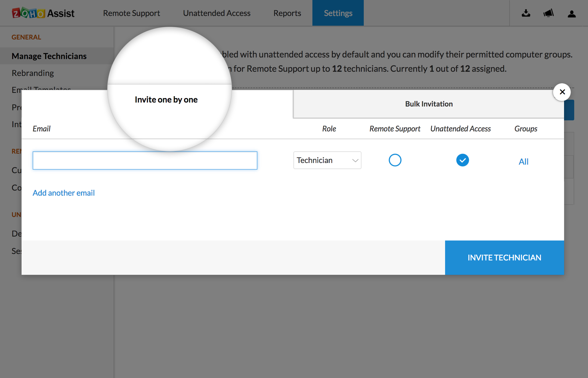Viewport: 588px width, 378px height.
Task: Click the role dropdown chevron arrow
Action: (355, 160)
